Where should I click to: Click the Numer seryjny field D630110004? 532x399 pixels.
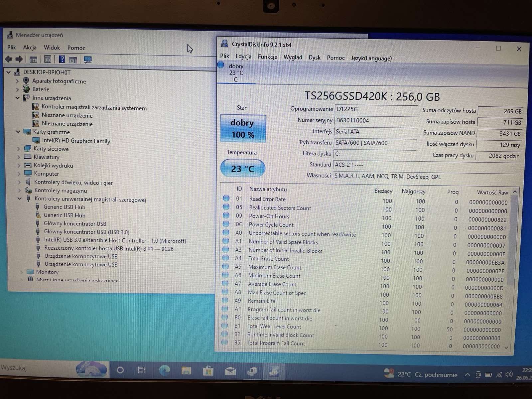pos(376,120)
